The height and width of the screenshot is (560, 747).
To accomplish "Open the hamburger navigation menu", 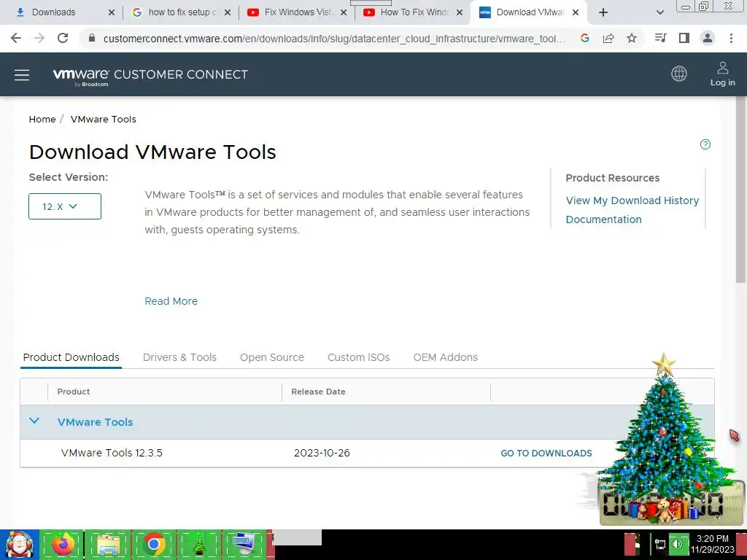I will (x=22, y=75).
